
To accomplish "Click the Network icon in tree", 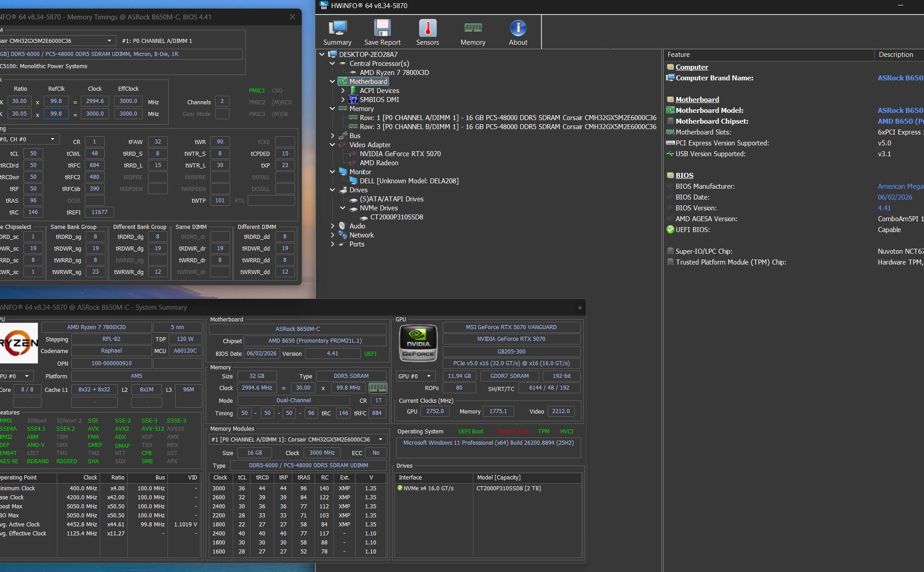I will [343, 235].
